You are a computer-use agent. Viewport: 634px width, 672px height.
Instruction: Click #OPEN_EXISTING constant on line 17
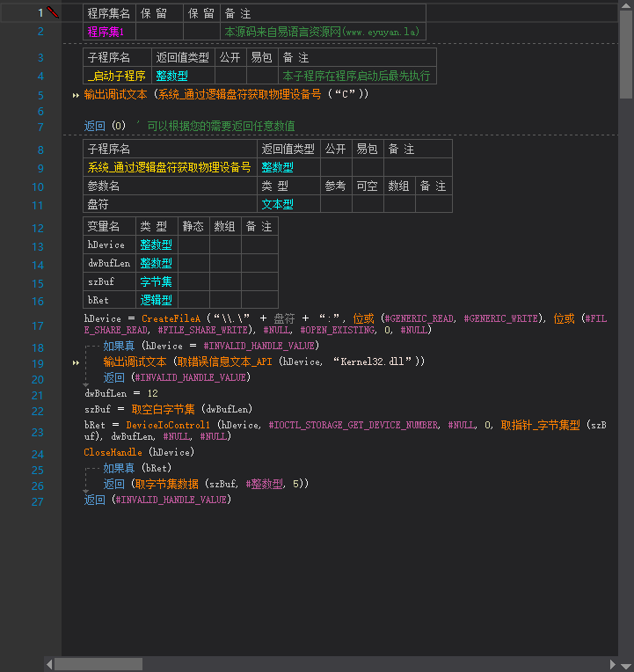tap(338, 330)
